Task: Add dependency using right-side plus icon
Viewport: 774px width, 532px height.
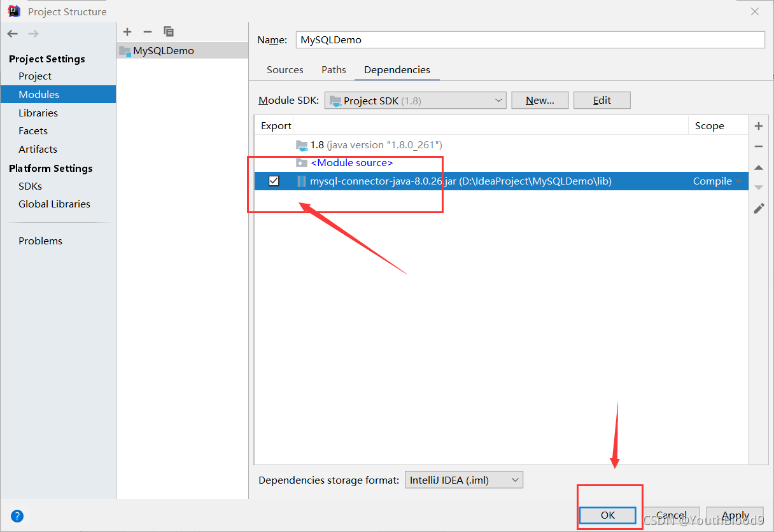Action: [x=759, y=126]
